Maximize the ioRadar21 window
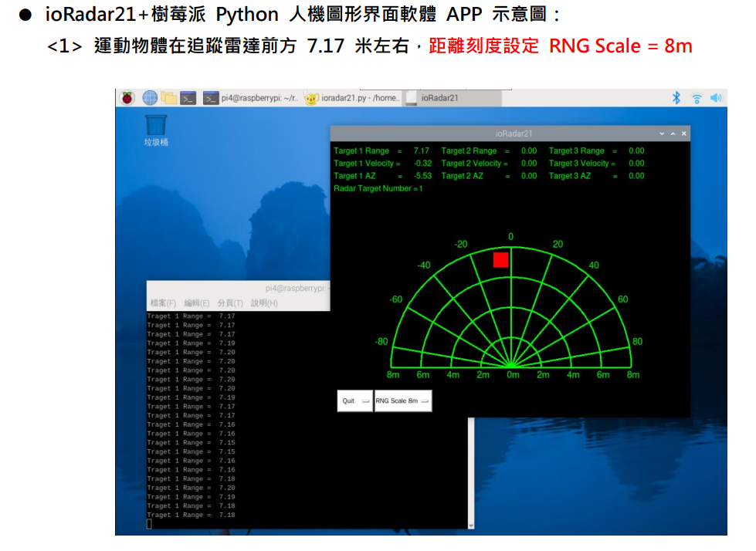This screenshot has height=551, width=756. pos(673,134)
